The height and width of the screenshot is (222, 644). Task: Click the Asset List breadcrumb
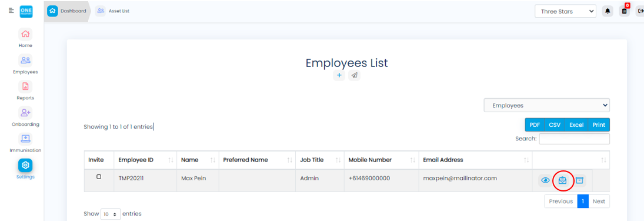pos(112,11)
